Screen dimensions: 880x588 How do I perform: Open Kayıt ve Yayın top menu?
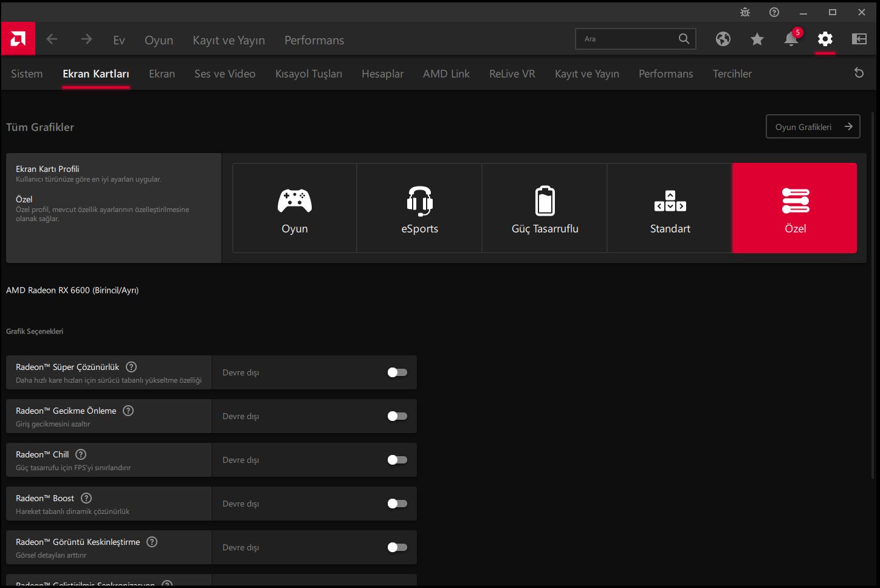point(229,40)
